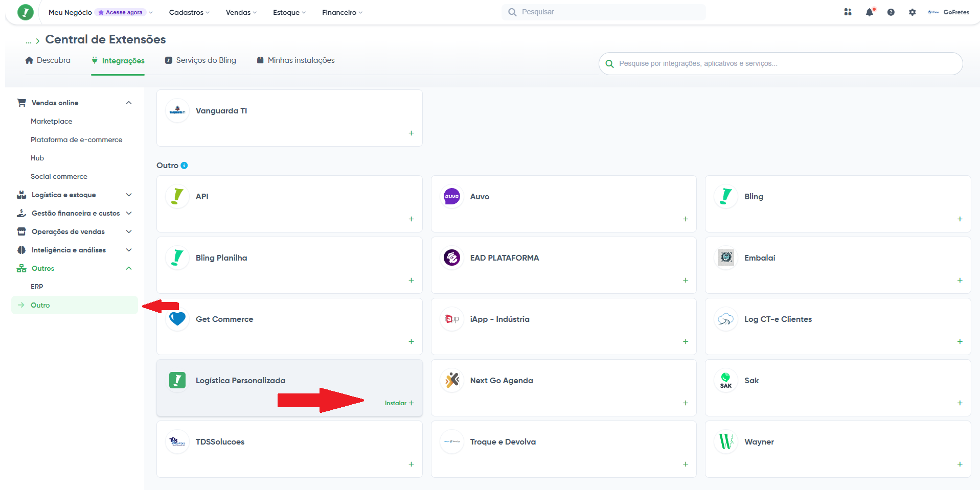The width and height of the screenshot is (980, 490).
Task: Click the EAD PLATAFORMA logo icon
Action: pyautogui.click(x=452, y=258)
